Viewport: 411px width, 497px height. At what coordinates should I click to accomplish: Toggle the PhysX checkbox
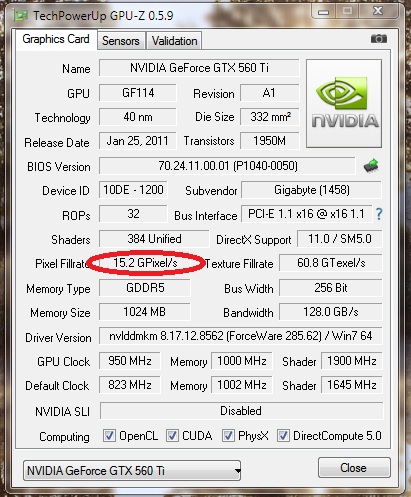tap(228, 435)
